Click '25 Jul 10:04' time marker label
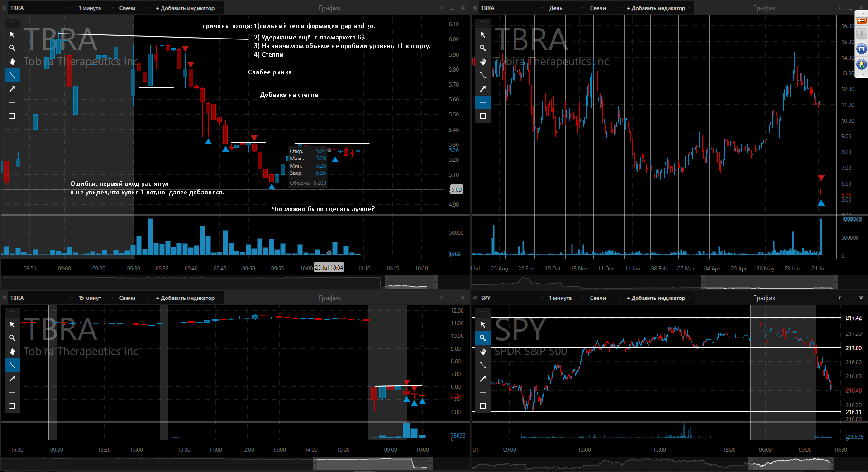The width and height of the screenshot is (868, 472). tap(329, 268)
